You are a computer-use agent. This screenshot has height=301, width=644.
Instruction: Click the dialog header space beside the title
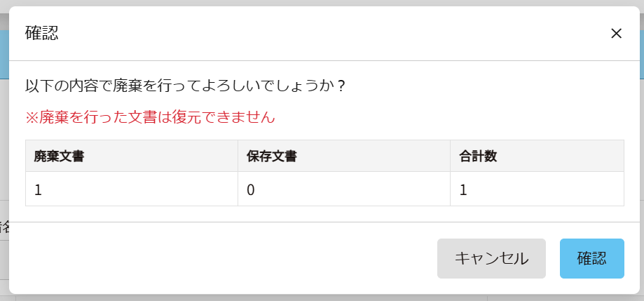(315, 34)
